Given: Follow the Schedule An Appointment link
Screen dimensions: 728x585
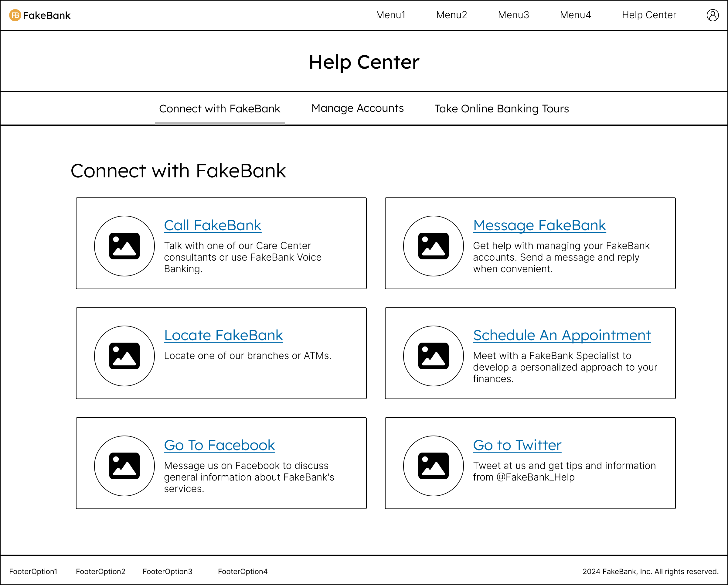Looking at the screenshot, I should 562,335.
